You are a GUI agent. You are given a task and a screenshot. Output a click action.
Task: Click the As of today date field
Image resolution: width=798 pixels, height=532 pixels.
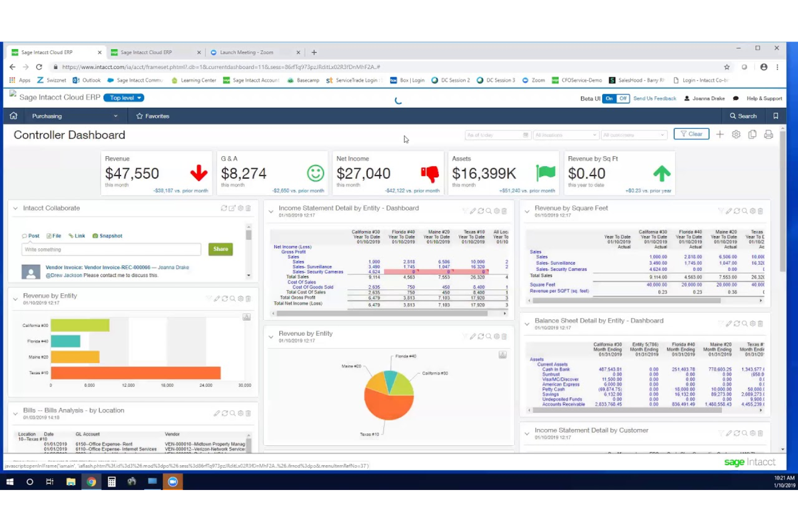(498, 135)
